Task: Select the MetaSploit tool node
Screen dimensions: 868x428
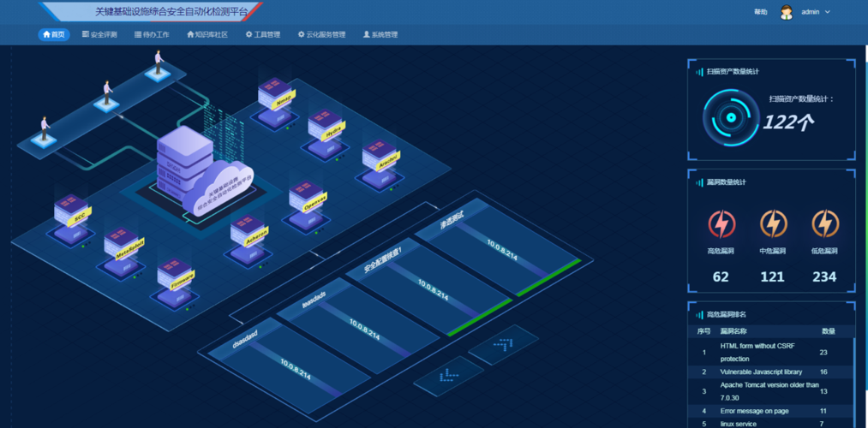Action: (122, 253)
